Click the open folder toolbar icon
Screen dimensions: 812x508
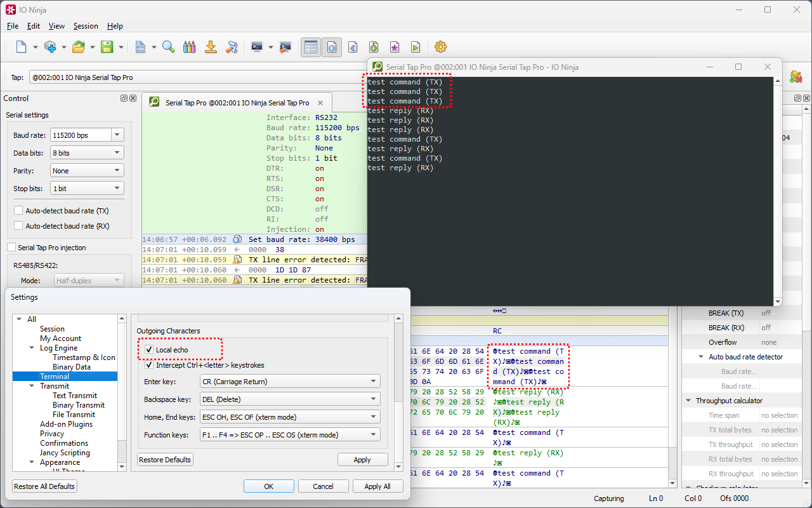pos(79,47)
